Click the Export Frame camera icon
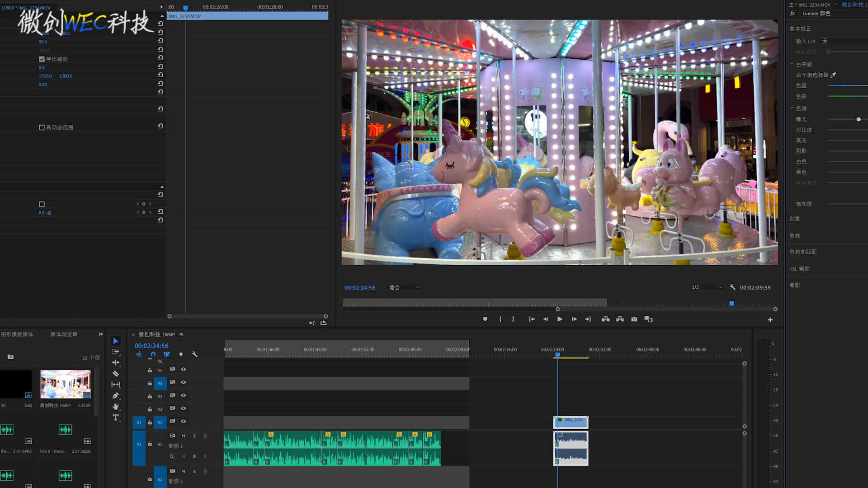868x488 pixels. click(634, 319)
